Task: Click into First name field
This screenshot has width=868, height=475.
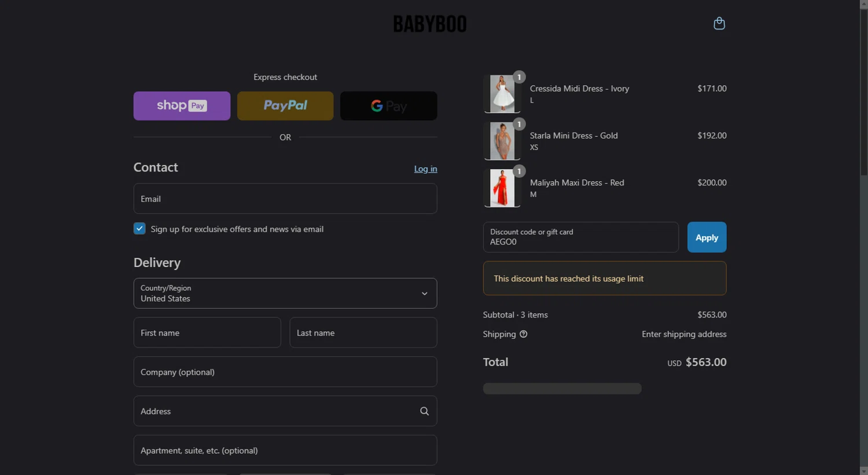Action: point(207,332)
